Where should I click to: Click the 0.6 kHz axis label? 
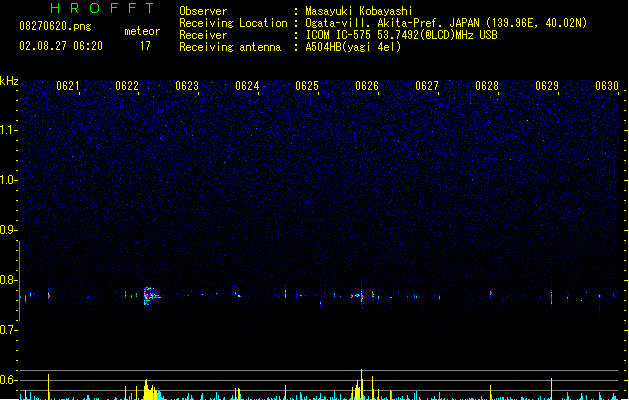(x=8, y=380)
